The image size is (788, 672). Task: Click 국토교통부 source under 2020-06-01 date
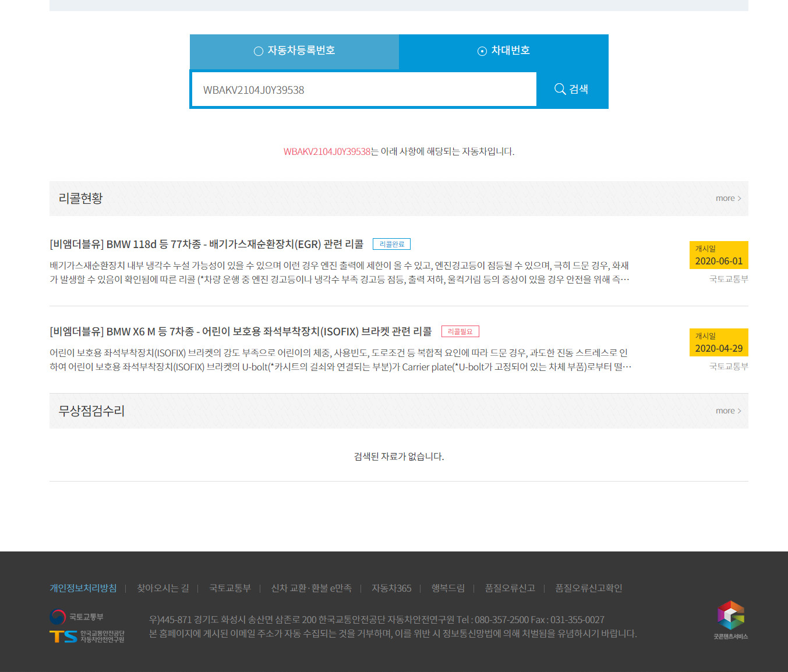click(x=729, y=280)
